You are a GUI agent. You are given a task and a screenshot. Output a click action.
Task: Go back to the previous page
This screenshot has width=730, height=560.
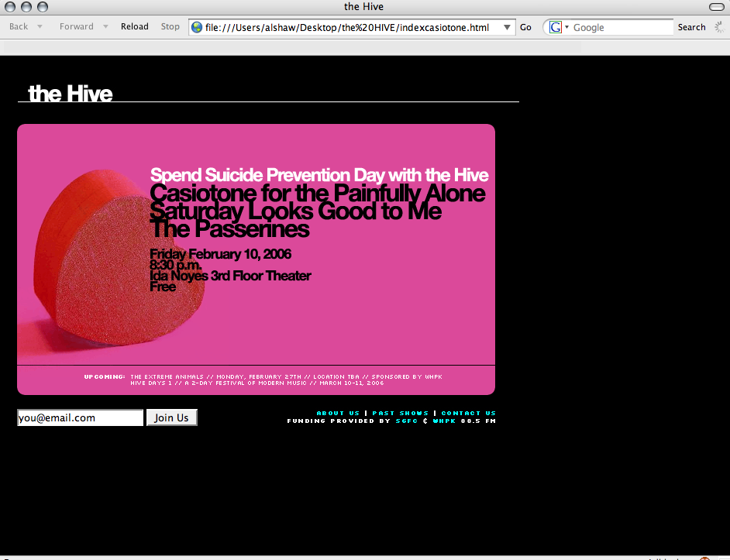(19, 26)
